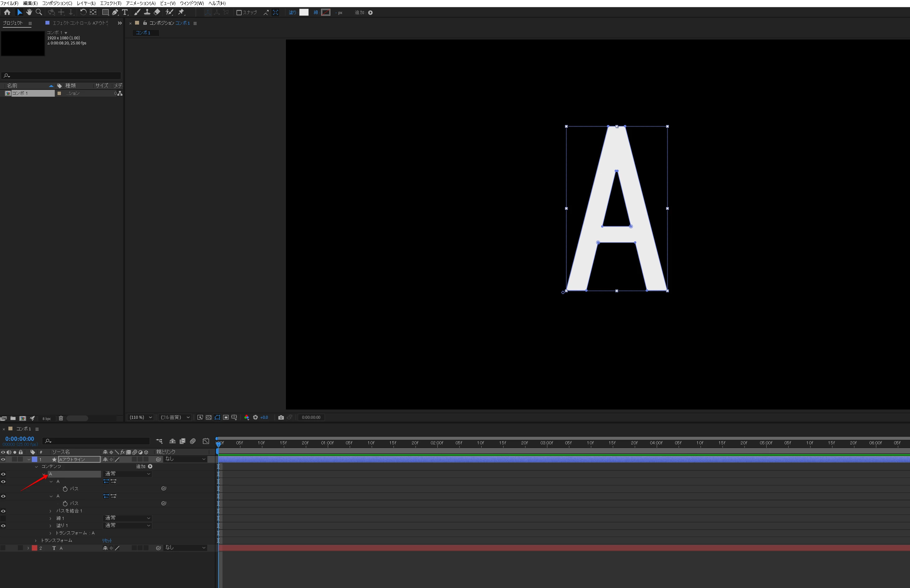Click the project panel search field
This screenshot has width=910, height=588.
[63, 76]
